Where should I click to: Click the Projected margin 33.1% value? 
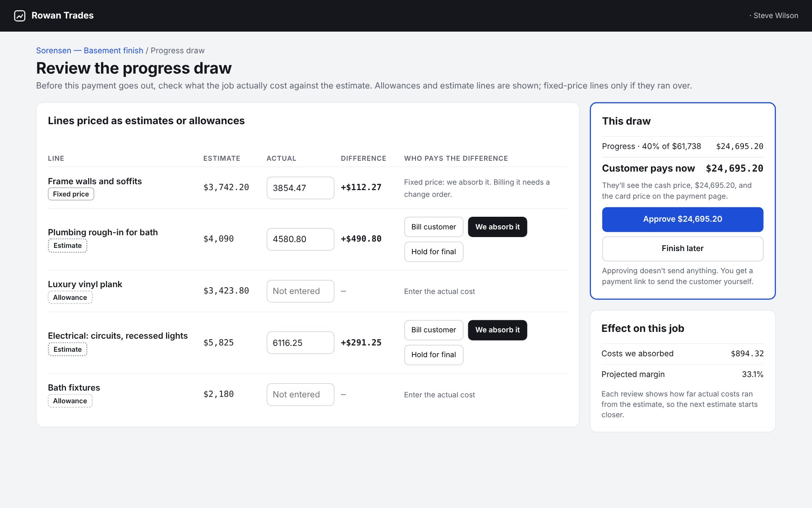pos(752,374)
